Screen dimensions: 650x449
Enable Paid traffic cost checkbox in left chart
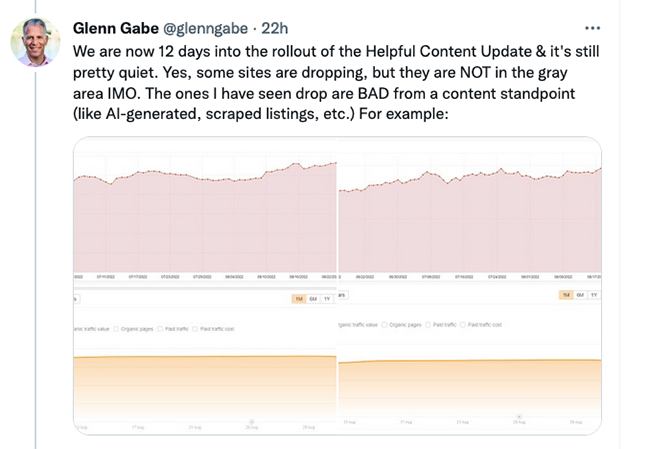195,329
